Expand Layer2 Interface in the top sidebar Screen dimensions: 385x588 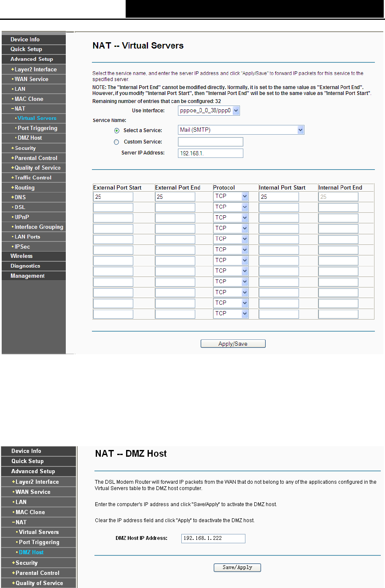pyautogui.click(x=35, y=69)
